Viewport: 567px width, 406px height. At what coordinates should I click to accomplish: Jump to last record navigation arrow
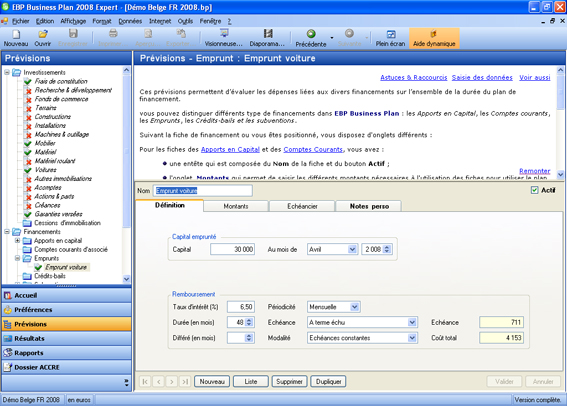pos(185,382)
